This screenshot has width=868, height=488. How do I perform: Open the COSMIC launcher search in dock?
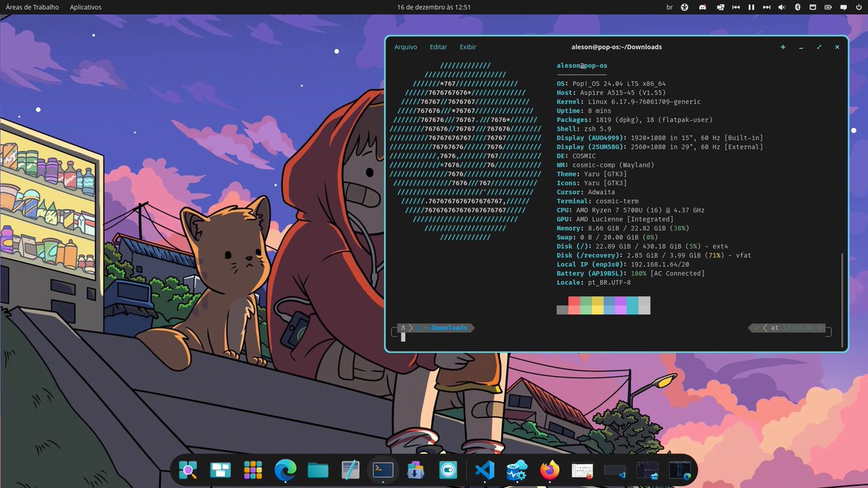(x=188, y=471)
